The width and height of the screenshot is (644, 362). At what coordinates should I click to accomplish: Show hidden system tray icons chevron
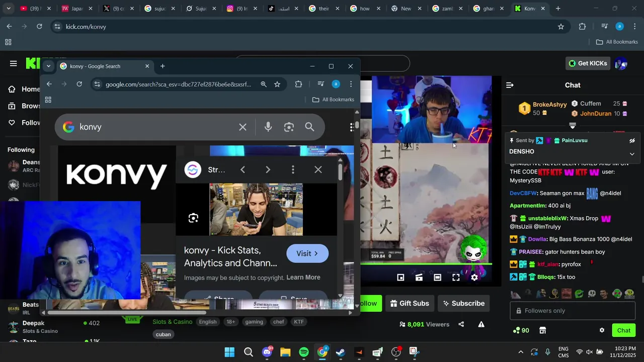click(x=521, y=352)
